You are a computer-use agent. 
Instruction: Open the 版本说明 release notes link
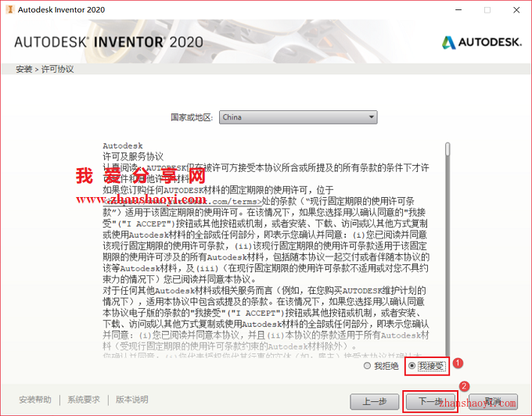132,400
